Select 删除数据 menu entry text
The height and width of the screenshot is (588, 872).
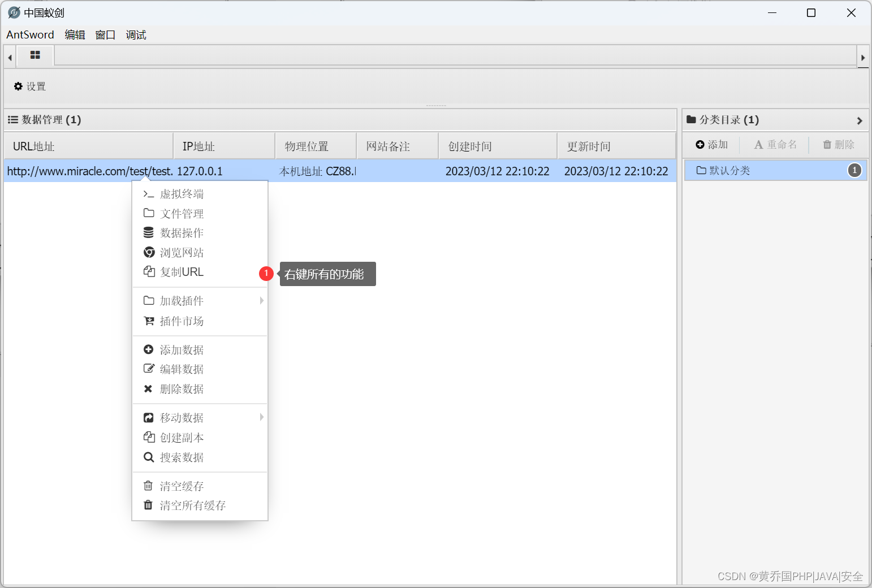pyautogui.click(x=182, y=389)
